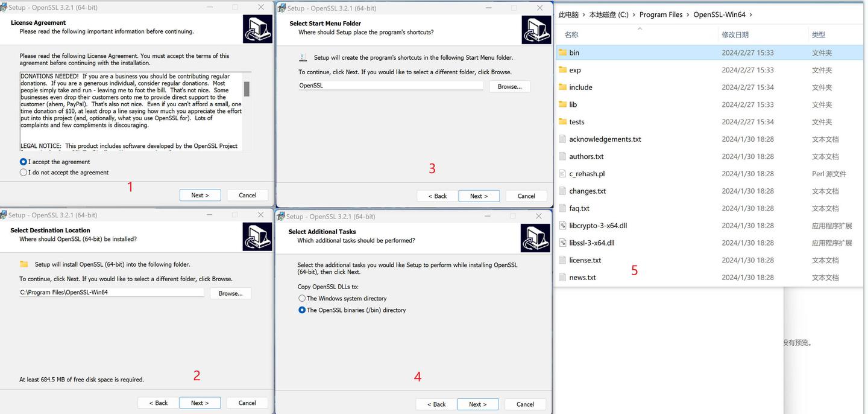The height and width of the screenshot is (414, 868).
Task: Click Cancel in Select Start Menu Folder dialog
Action: point(526,196)
